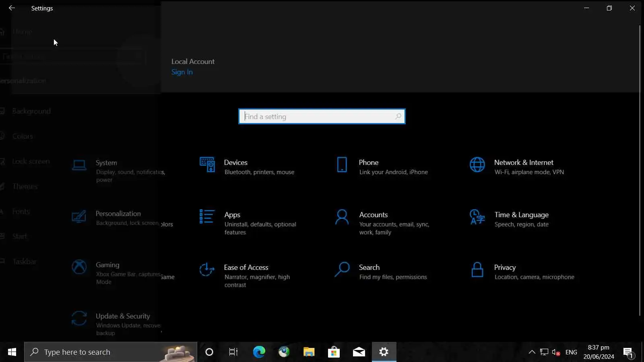Go back with the Settings back arrow

tap(12, 8)
